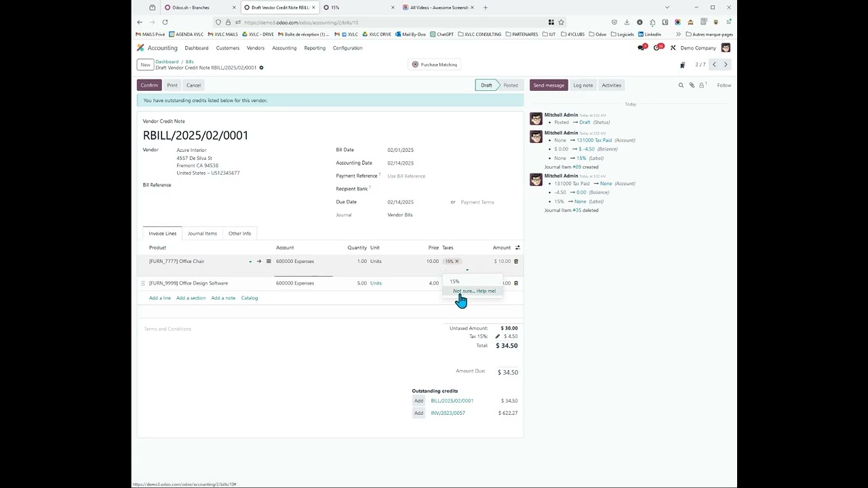Image resolution: width=868 pixels, height=488 pixels.
Task: Open the Catalog link
Action: pyautogui.click(x=250, y=298)
